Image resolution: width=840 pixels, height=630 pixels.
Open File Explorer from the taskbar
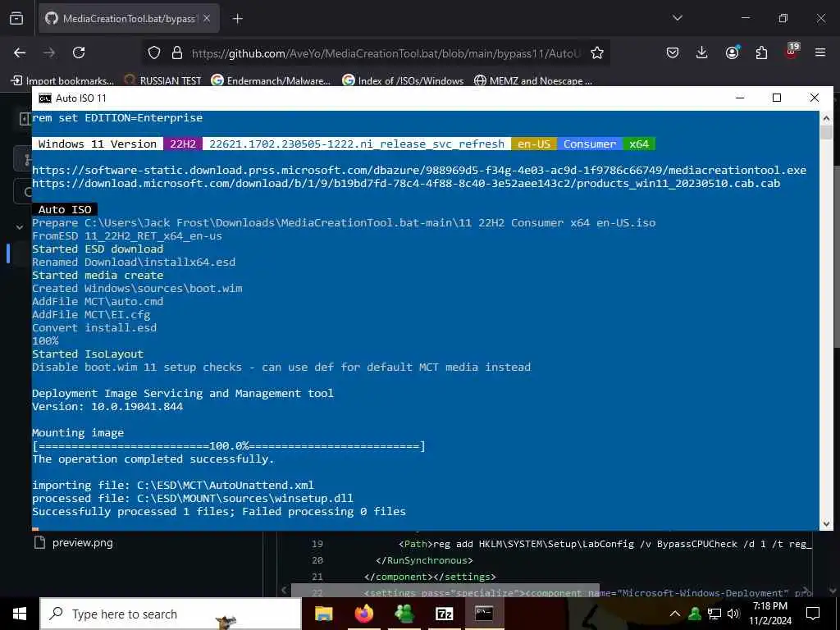[x=323, y=614]
